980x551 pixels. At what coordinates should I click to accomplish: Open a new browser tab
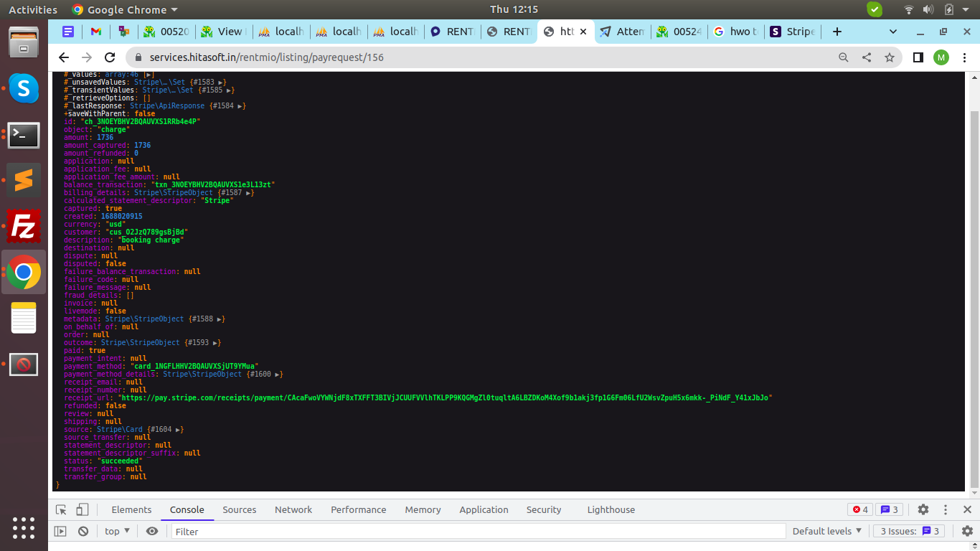coord(837,32)
